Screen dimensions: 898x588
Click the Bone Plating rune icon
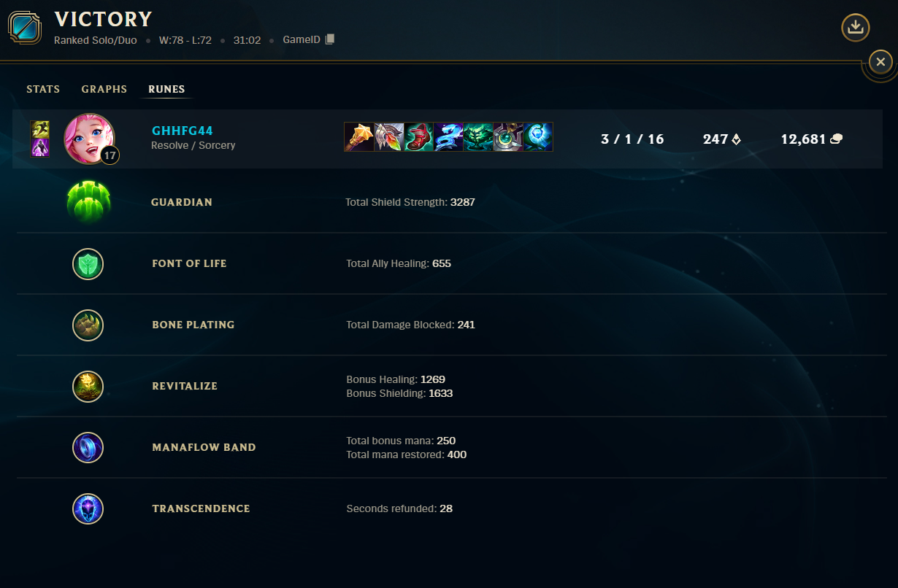(88, 325)
